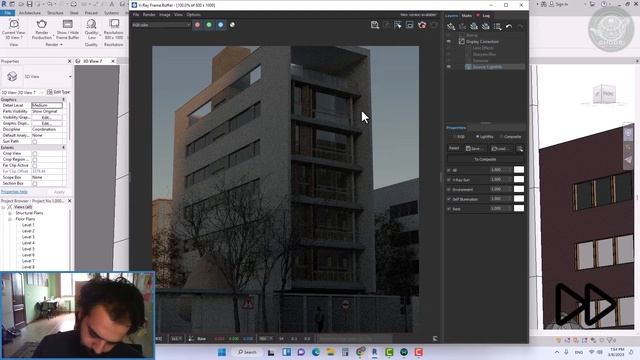The image size is (640, 360).
Task: Open Render panel dropdown in ribbon
Action: point(54,44)
